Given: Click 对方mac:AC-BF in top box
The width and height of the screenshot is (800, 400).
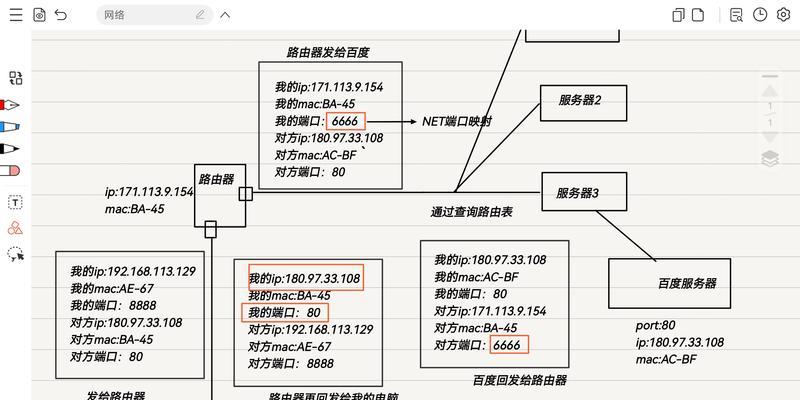Looking at the screenshot, I should pos(316,155).
